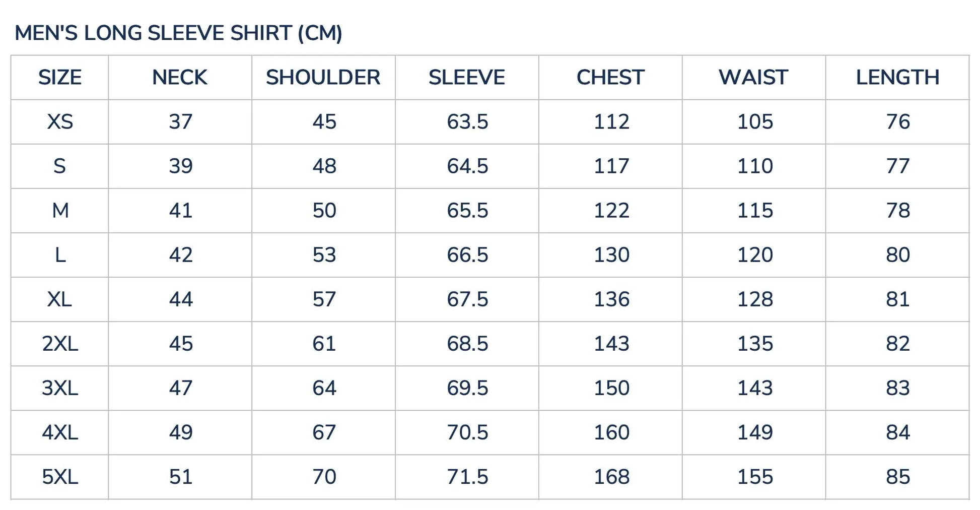
Task: Select the 5XL size row label
Action: pyautogui.click(x=59, y=477)
